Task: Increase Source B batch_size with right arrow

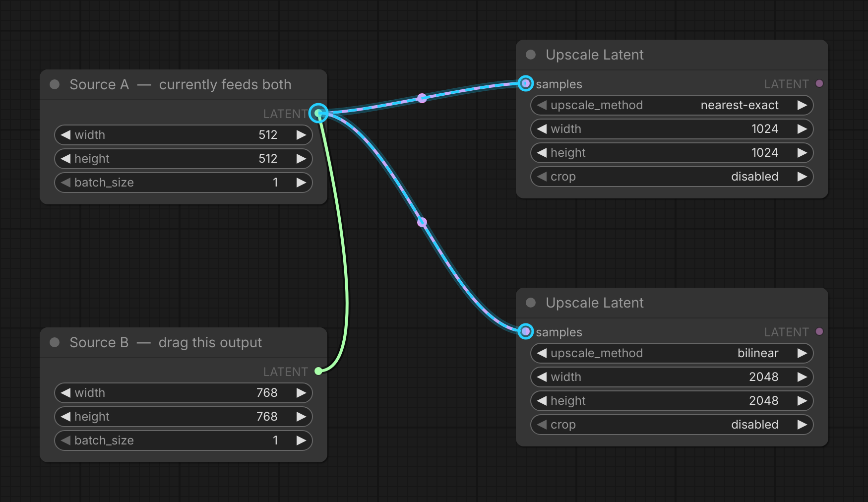Action: 301,440
